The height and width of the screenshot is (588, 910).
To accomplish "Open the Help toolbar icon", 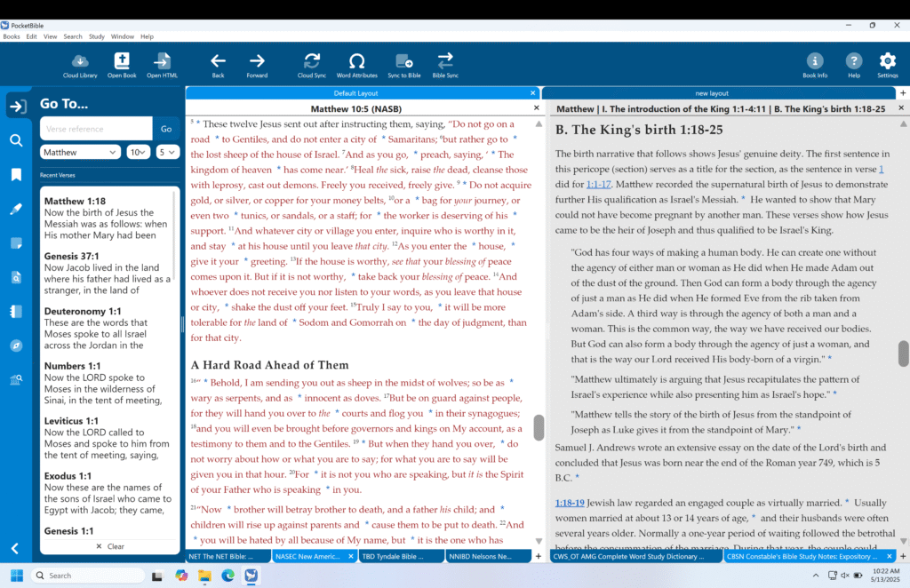I will point(854,65).
